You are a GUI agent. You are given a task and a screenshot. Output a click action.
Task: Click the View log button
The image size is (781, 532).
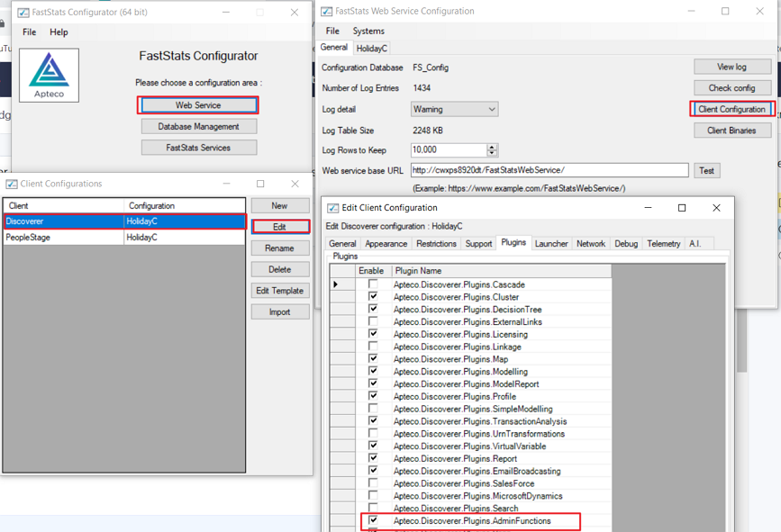(732, 67)
